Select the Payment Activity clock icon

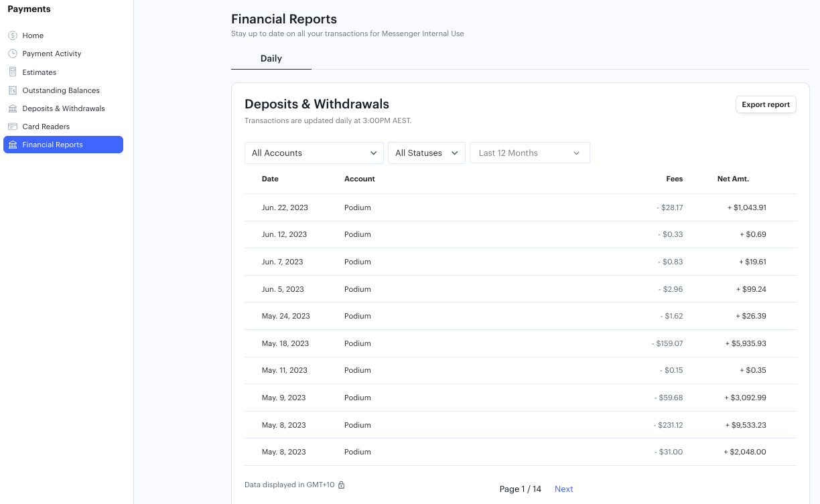[x=12, y=53]
